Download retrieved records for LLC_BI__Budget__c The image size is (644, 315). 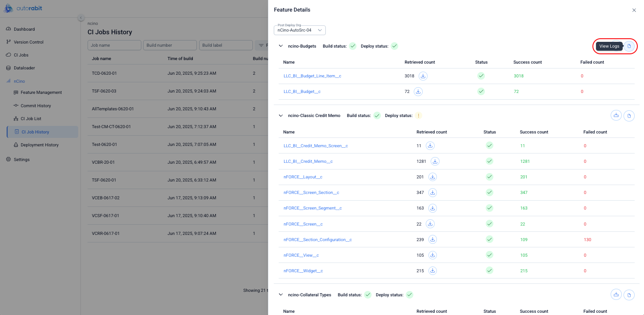pyautogui.click(x=418, y=92)
